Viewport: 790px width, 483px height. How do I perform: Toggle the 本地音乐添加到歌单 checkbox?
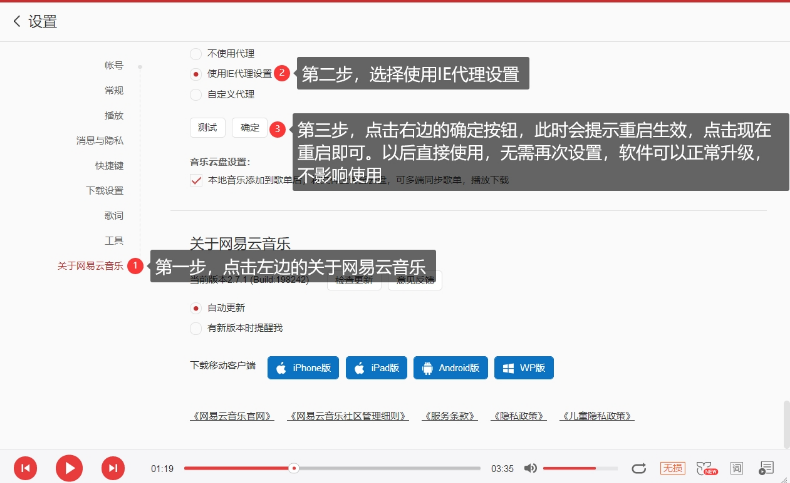pos(196,180)
